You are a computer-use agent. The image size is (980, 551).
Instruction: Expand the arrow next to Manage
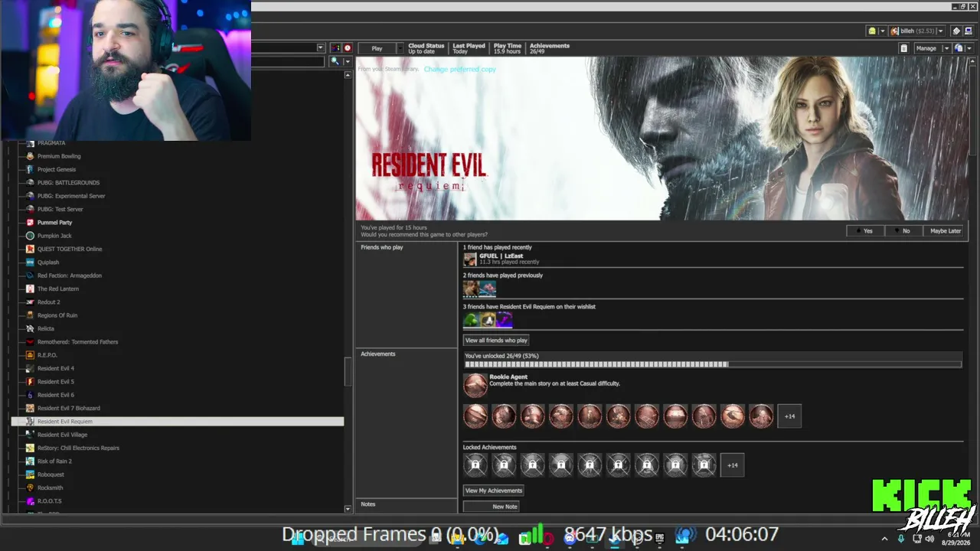click(946, 48)
